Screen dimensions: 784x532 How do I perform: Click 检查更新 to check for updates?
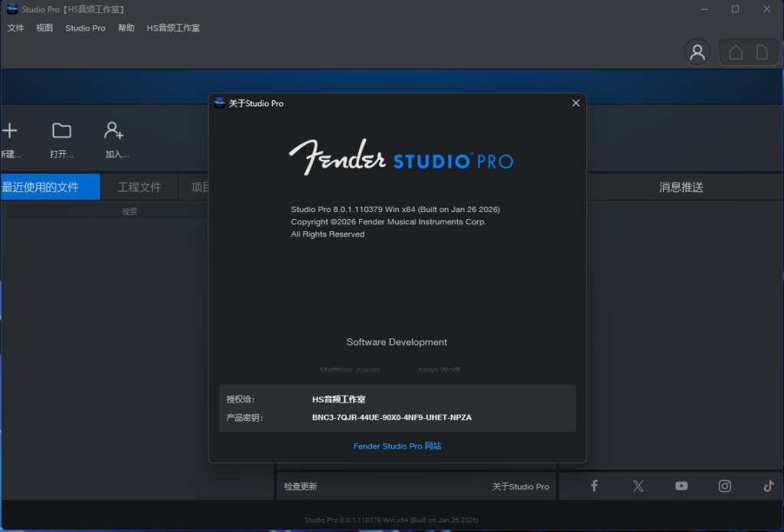(x=300, y=485)
